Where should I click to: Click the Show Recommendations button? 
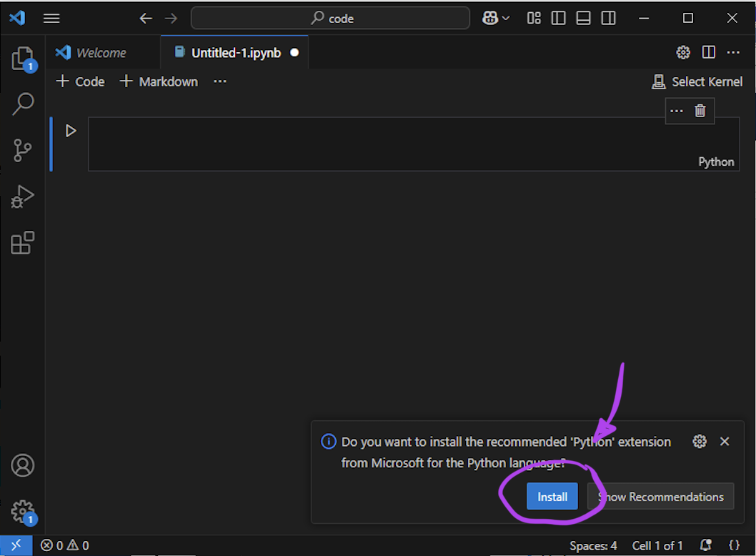tap(661, 497)
